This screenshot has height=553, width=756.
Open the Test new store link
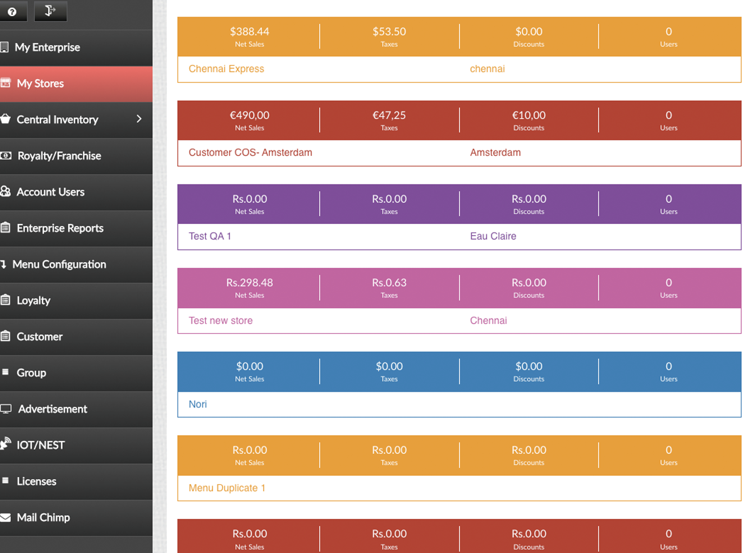[220, 320]
